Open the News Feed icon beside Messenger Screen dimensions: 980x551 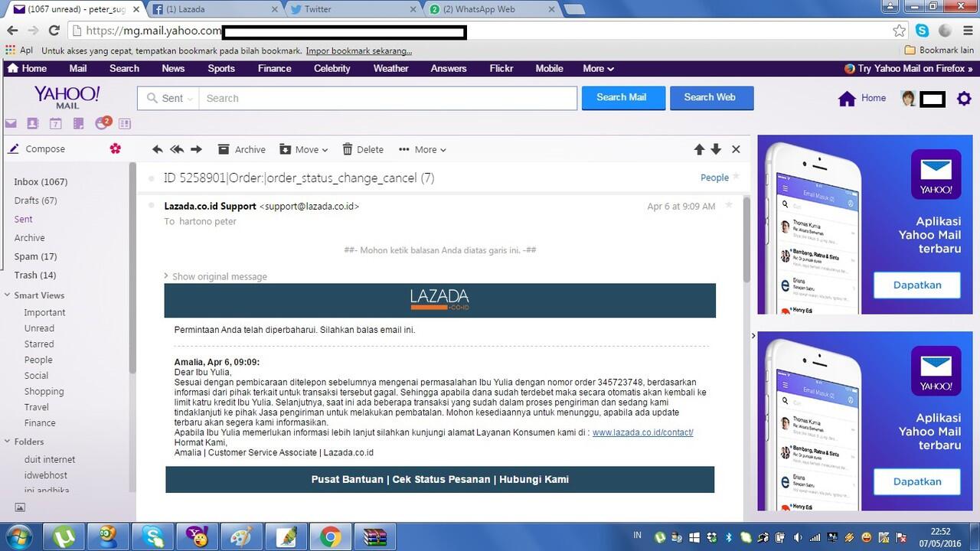click(x=125, y=123)
